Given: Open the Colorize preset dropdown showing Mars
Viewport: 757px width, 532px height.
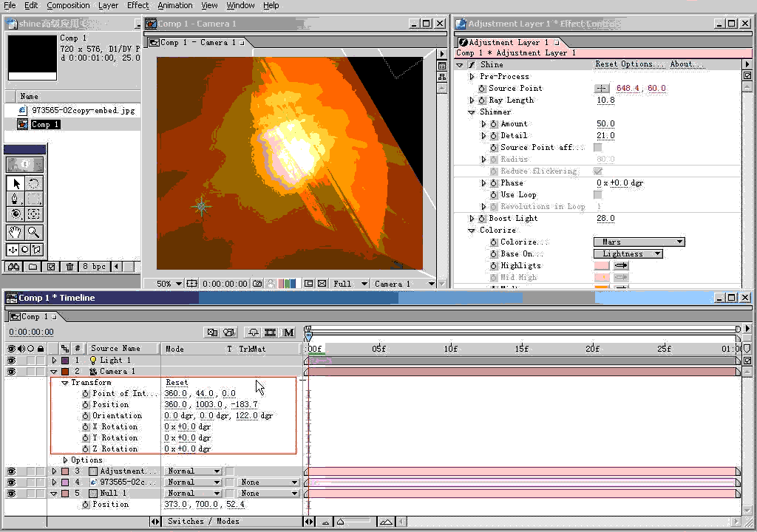Looking at the screenshot, I should [x=639, y=242].
